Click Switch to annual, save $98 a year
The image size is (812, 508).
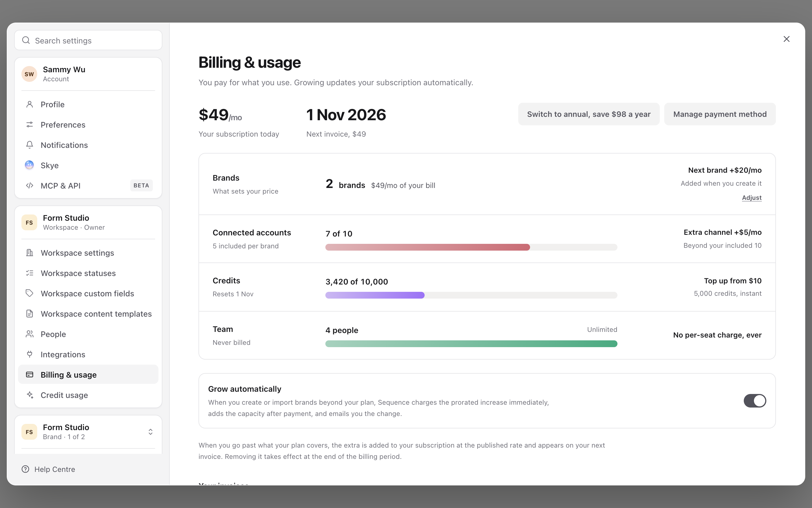point(588,114)
